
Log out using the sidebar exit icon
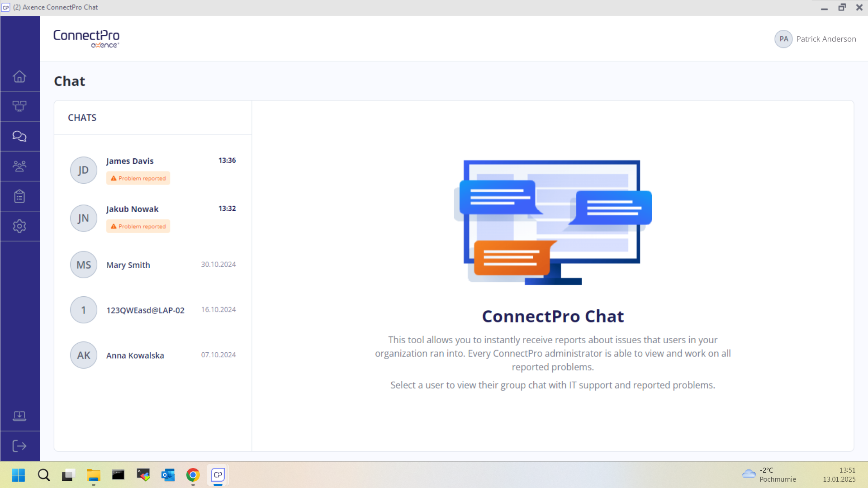tap(20, 446)
